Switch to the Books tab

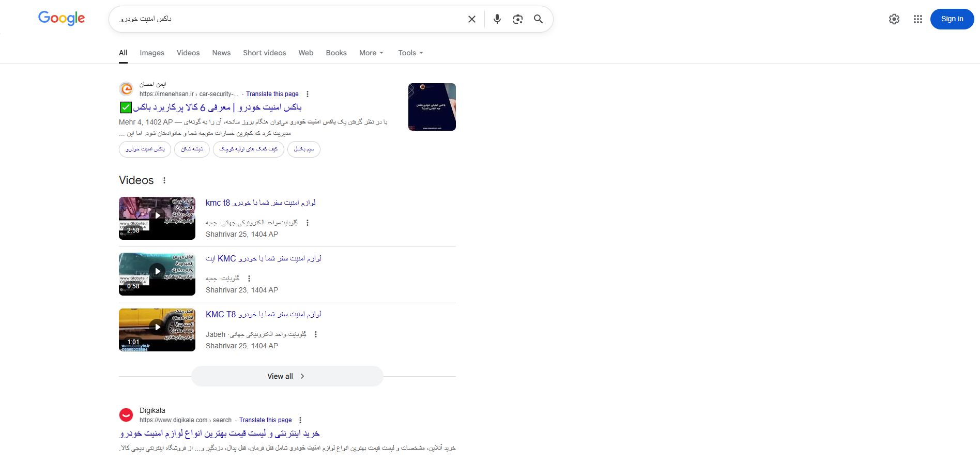336,53
